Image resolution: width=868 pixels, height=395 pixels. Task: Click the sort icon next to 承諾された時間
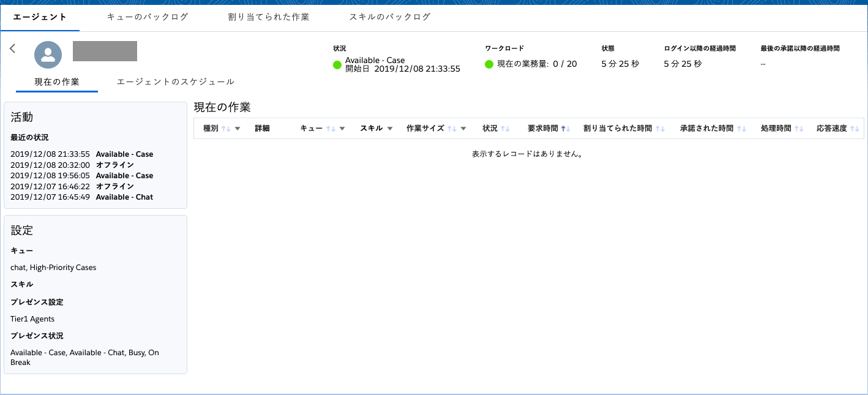[x=741, y=128]
